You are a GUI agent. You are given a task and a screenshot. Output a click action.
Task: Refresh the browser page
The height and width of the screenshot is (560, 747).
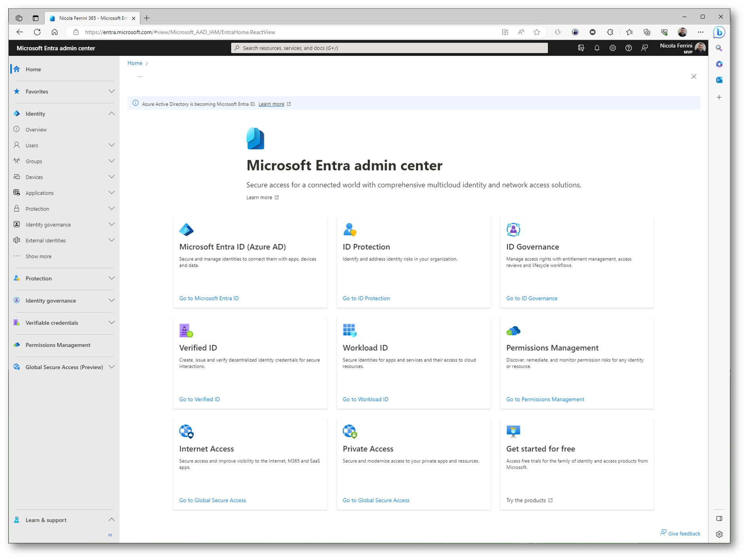pyautogui.click(x=37, y=32)
